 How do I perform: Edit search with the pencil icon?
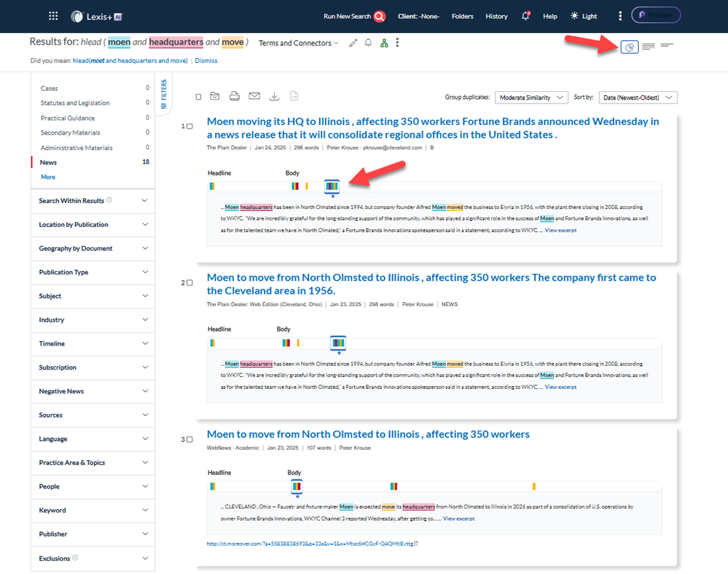(x=353, y=43)
